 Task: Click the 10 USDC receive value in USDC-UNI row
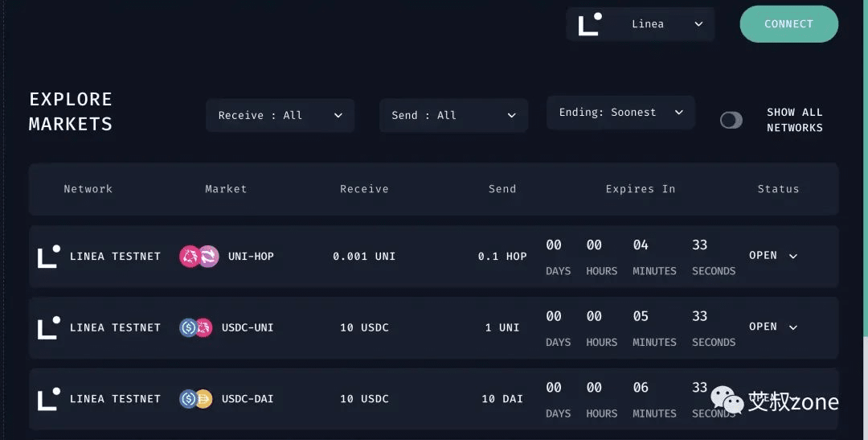coord(364,327)
